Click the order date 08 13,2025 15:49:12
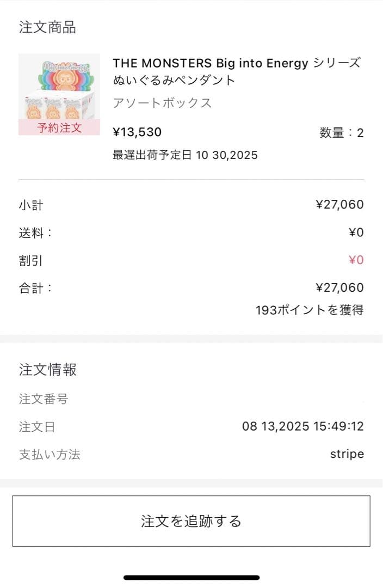 click(302, 426)
